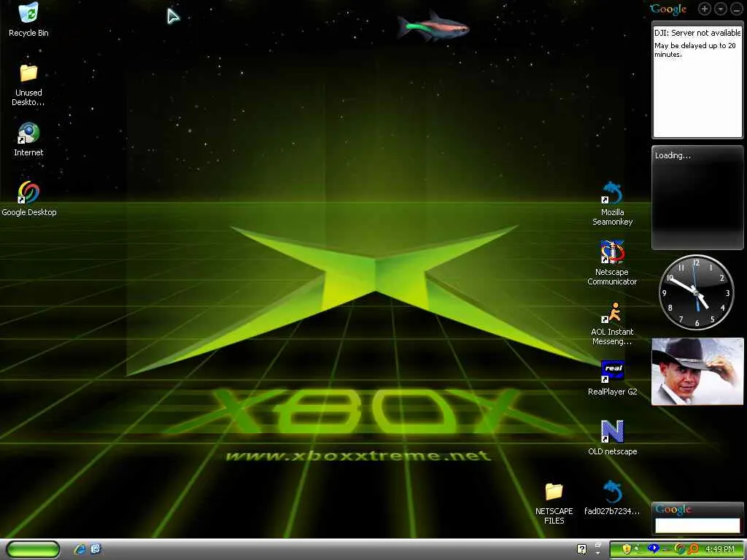
Task: Click the help question-mark taskbar icon
Action: 581,549
